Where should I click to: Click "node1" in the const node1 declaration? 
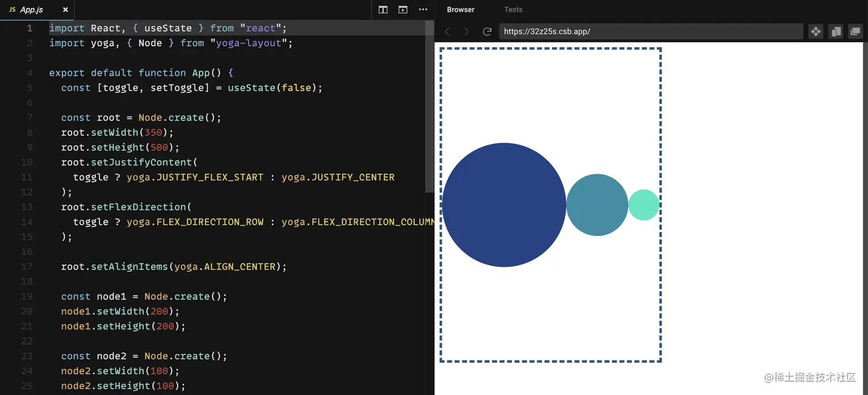tap(111, 296)
